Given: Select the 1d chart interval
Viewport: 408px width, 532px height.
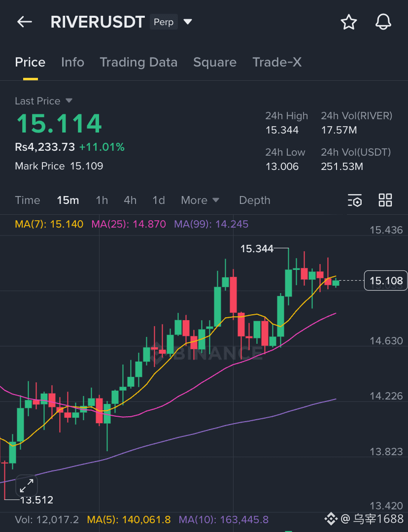Looking at the screenshot, I should pyautogui.click(x=159, y=200).
